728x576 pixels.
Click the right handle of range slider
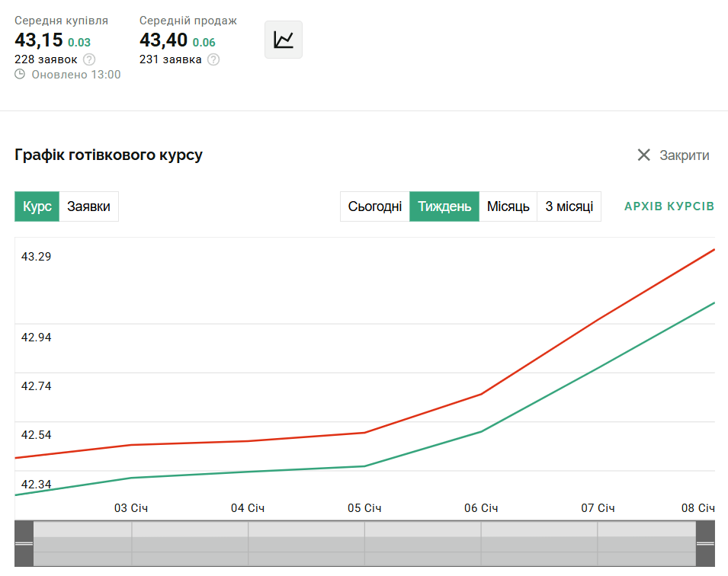[705, 543]
